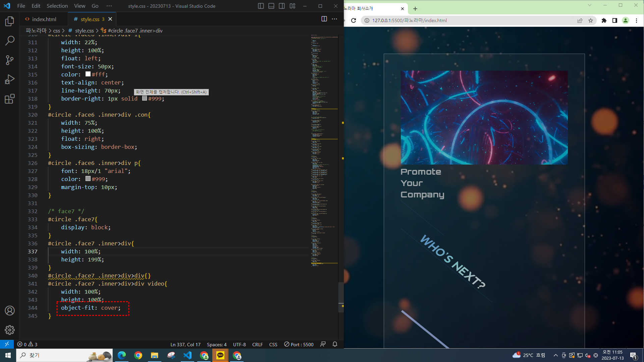Switch to the index.html tab
The height and width of the screenshot is (362, 644).
coord(44,19)
